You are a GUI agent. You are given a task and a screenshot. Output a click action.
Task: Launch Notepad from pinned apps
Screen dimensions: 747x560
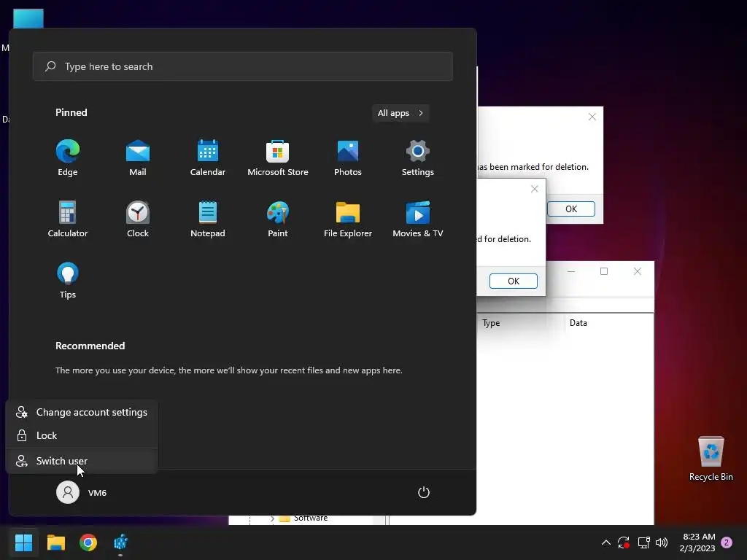click(208, 219)
